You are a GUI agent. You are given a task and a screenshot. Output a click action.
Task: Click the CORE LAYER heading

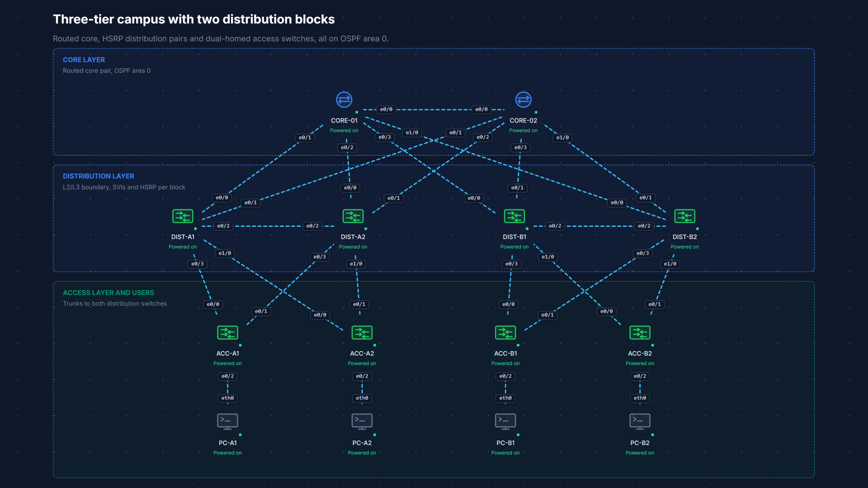point(84,60)
